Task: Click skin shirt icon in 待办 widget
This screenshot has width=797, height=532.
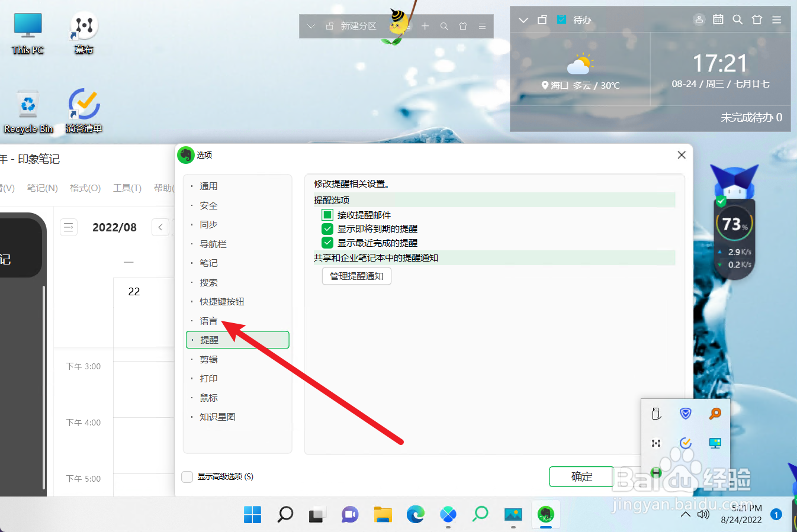Action: [757, 20]
